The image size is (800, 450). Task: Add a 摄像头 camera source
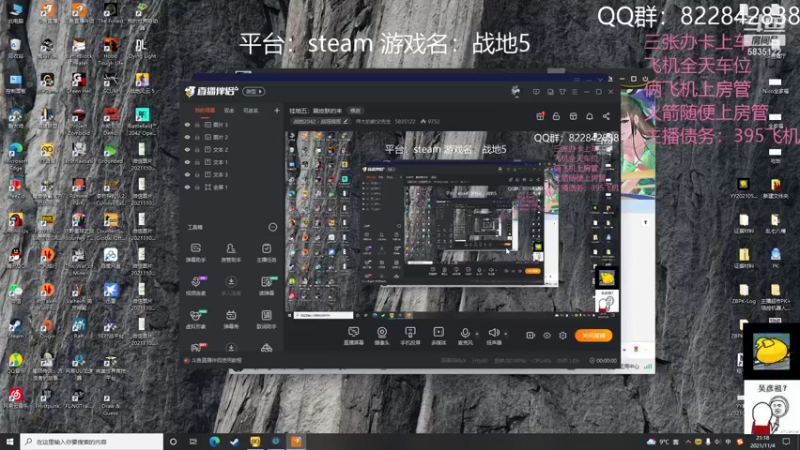click(382, 336)
